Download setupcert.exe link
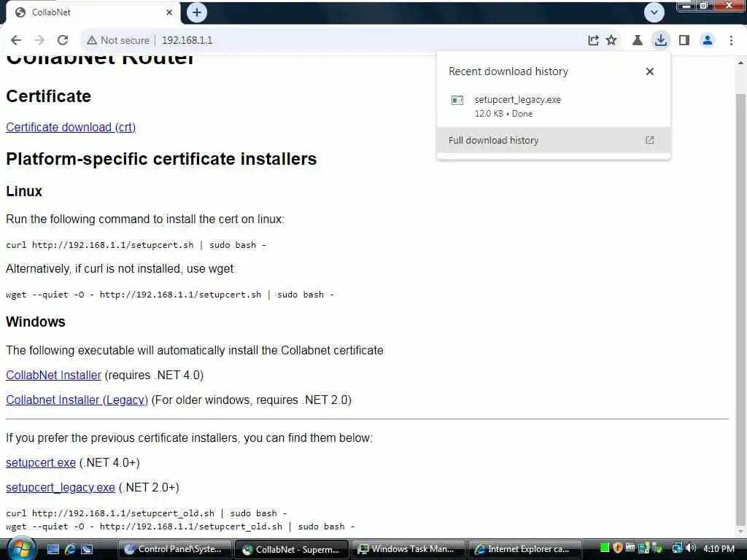 tap(41, 463)
